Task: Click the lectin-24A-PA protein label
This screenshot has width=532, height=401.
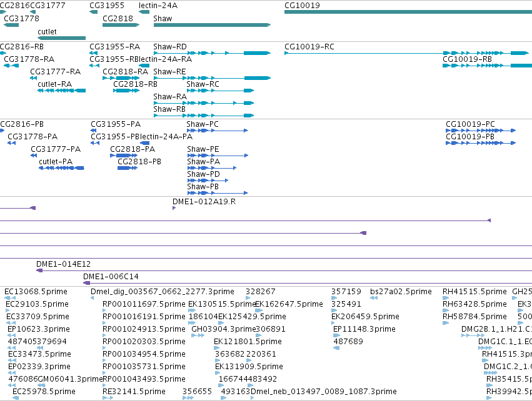Action: click(x=166, y=137)
